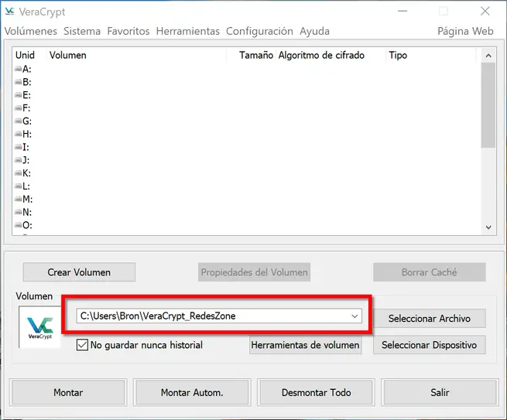
Task: Select the F: drive slot icon
Action: (18, 108)
